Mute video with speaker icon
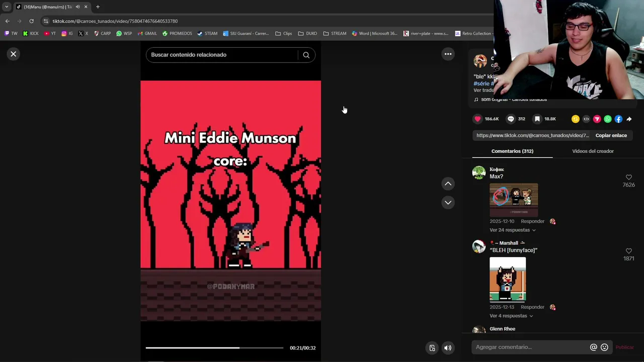This screenshot has width=644, height=362. pyautogui.click(x=447, y=348)
